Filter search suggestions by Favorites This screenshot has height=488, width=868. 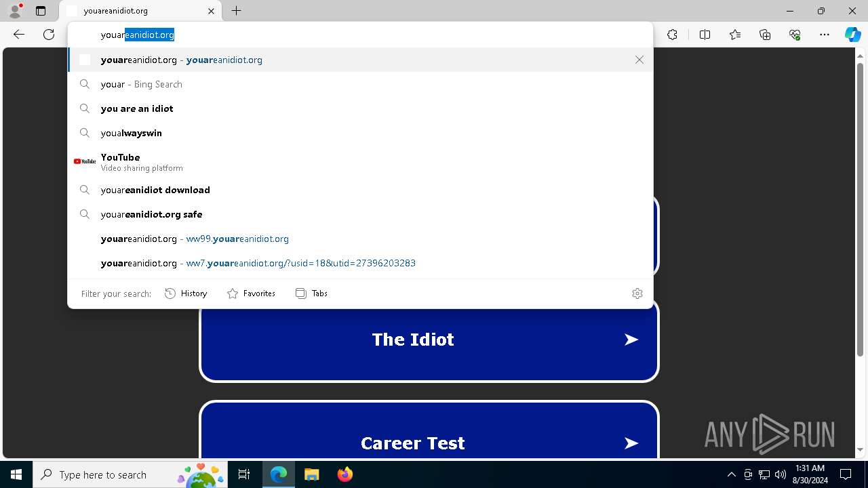pyautogui.click(x=251, y=293)
